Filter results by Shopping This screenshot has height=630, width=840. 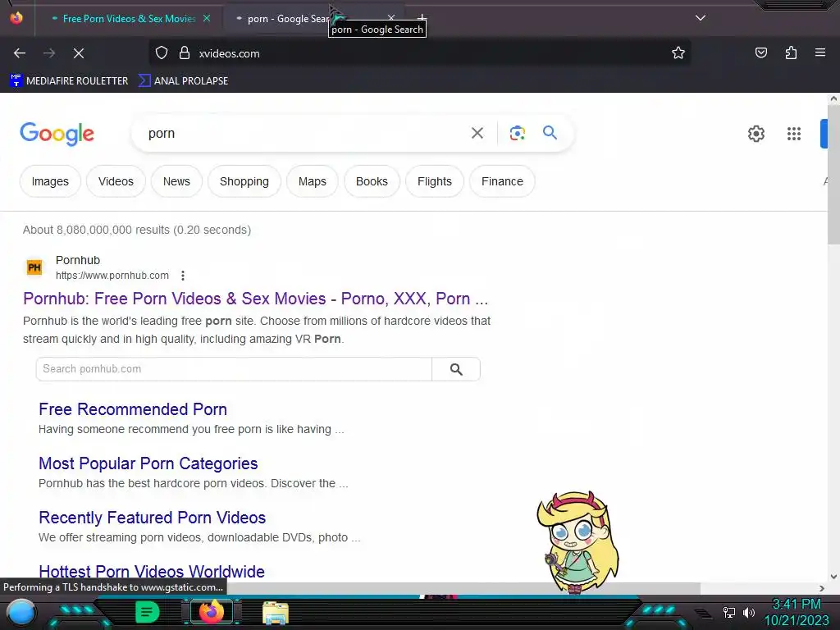[244, 181]
